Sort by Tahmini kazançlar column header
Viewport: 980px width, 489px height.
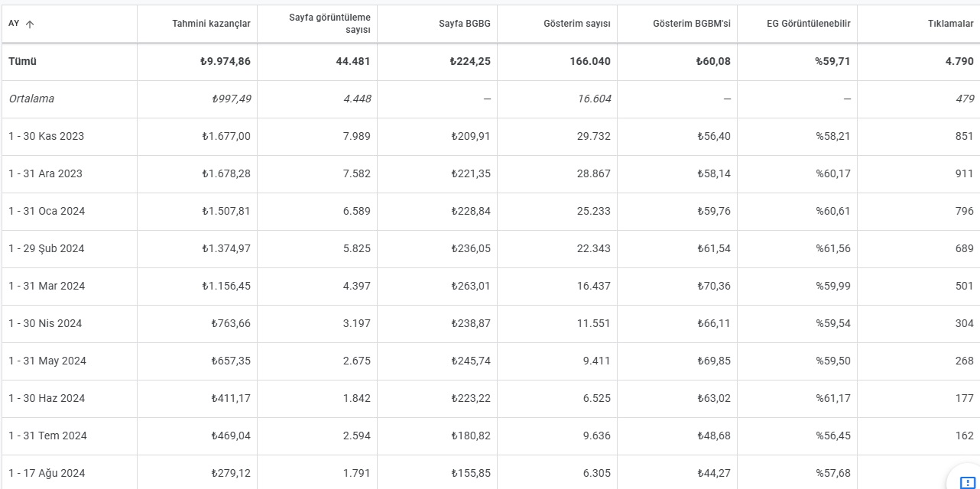[211, 24]
